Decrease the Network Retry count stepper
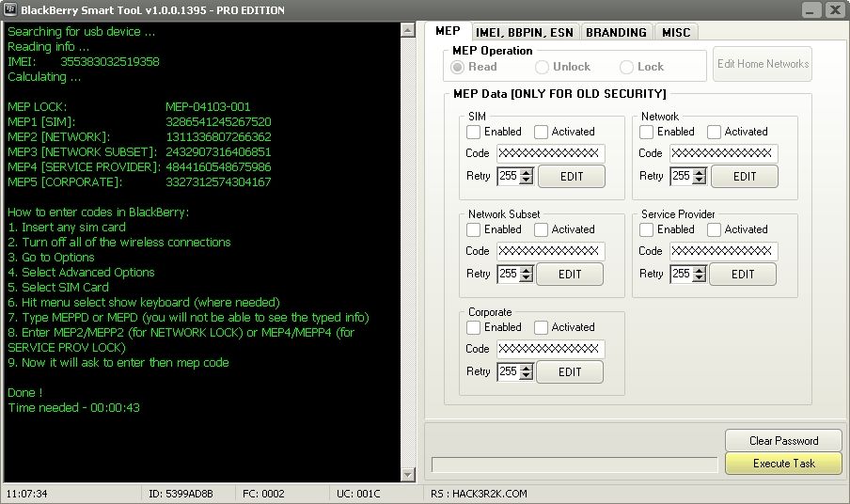This screenshot has height=504, width=850. pyautogui.click(x=699, y=181)
